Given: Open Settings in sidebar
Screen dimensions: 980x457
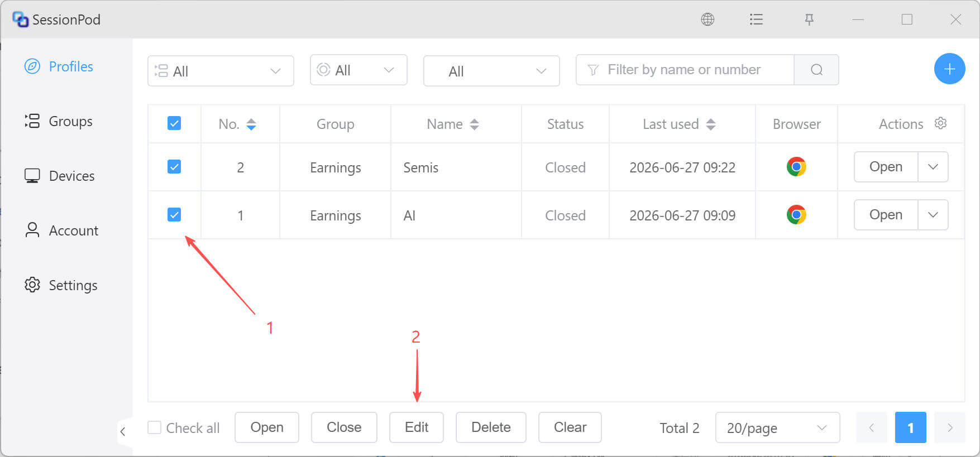Looking at the screenshot, I should 61,285.
